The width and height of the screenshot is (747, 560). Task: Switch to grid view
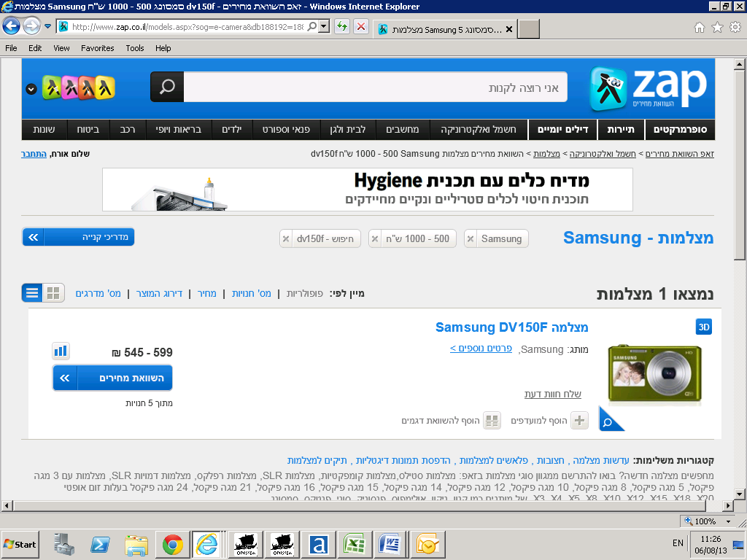click(x=53, y=293)
